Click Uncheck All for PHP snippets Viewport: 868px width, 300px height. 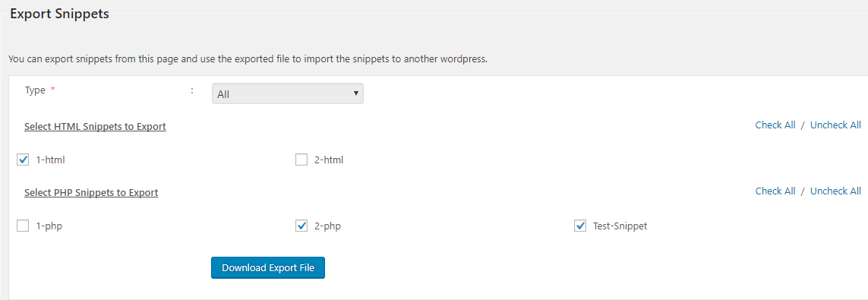[835, 191]
